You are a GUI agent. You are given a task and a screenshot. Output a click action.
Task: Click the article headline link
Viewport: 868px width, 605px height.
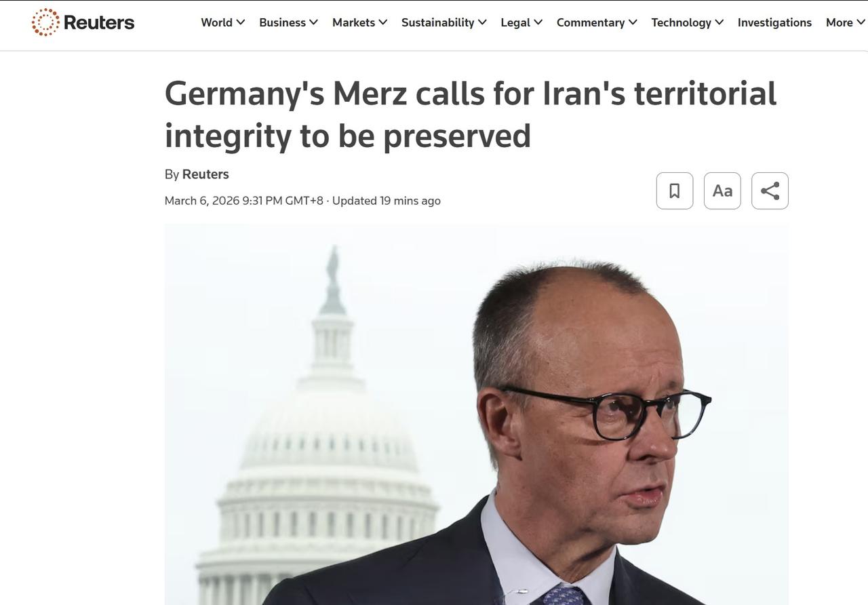pyautogui.click(x=470, y=114)
